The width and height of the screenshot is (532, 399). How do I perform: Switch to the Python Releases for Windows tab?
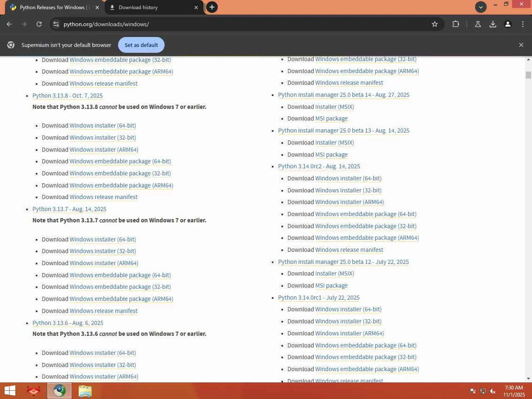click(x=54, y=7)
